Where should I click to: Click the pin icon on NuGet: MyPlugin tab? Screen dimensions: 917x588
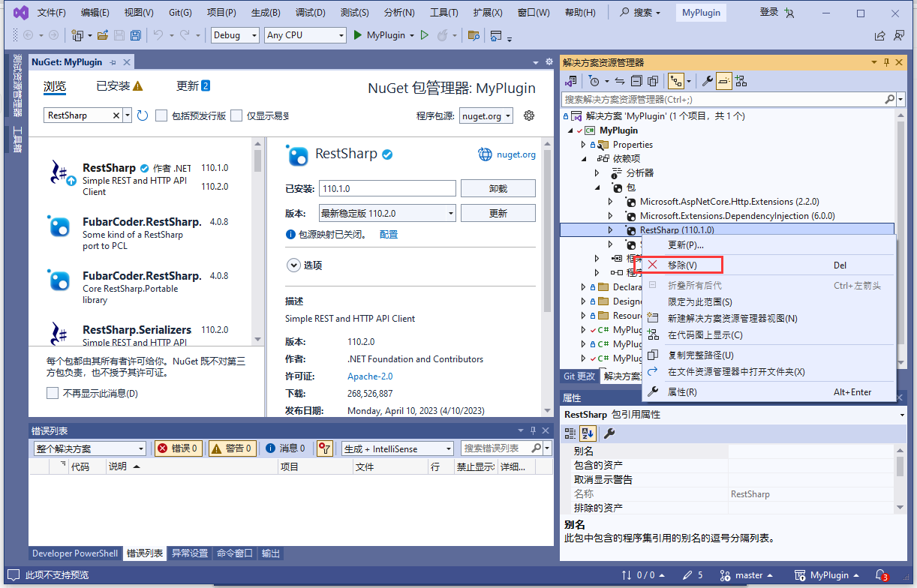coord(113,62)
